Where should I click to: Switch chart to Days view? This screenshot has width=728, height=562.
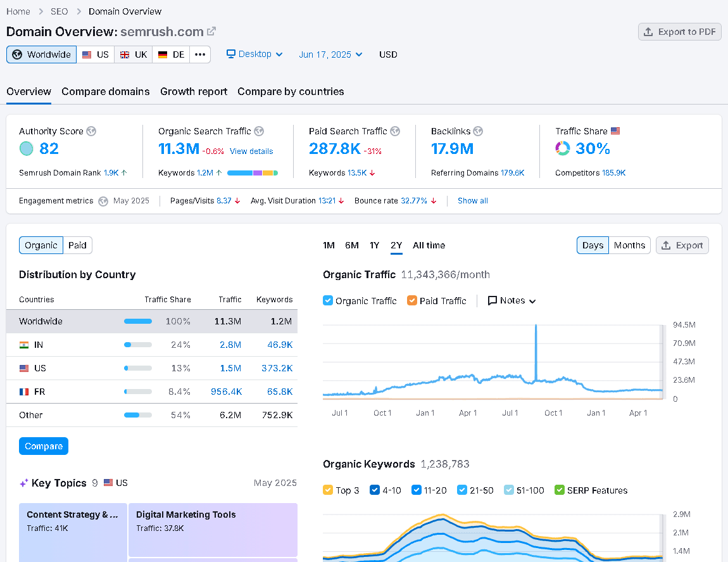[593, 245]
